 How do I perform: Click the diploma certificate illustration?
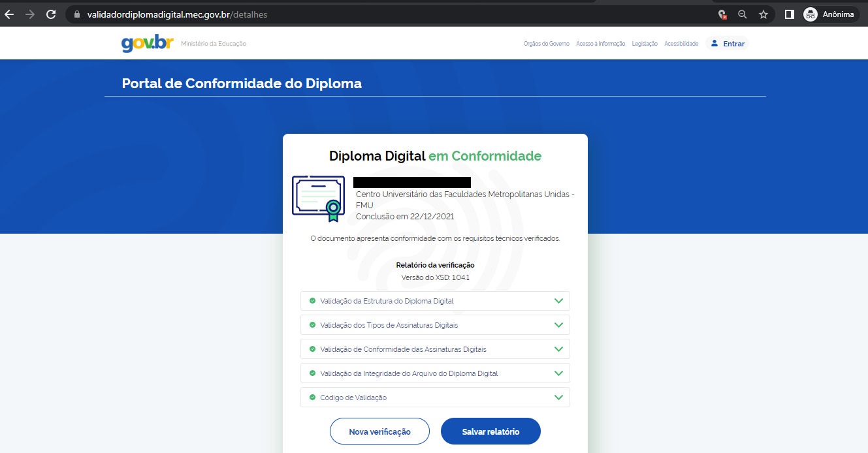pos(318,198)
